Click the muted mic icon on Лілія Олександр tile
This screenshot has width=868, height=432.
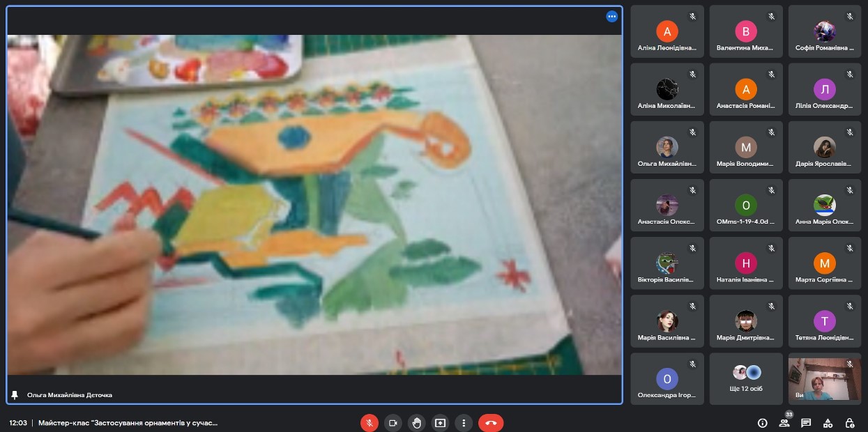coord(851,73)
